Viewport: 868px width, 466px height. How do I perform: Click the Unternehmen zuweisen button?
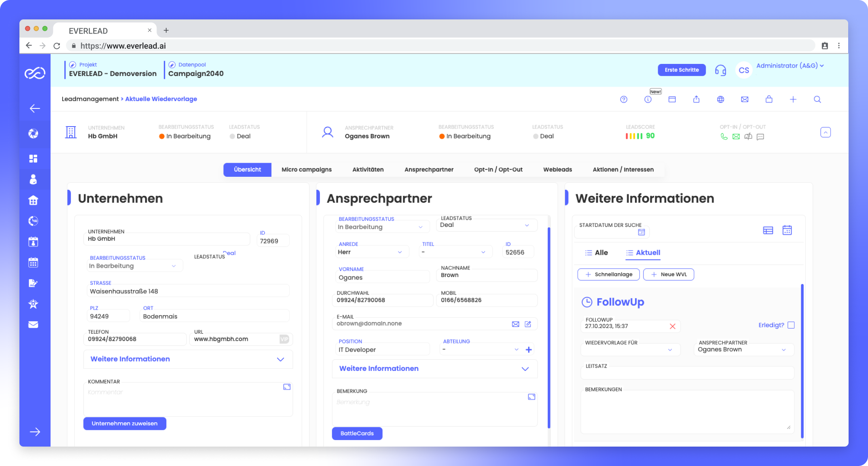pos(125,424)
